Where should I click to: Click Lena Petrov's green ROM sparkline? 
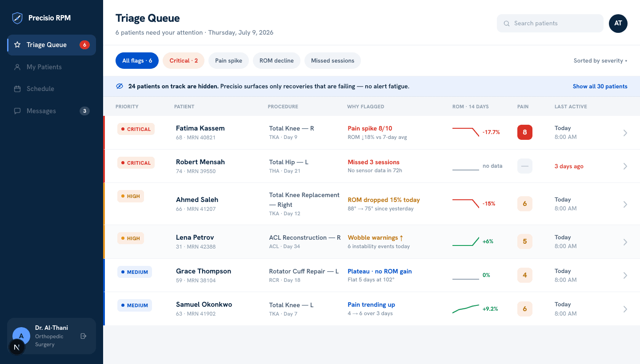coord(466,241)
